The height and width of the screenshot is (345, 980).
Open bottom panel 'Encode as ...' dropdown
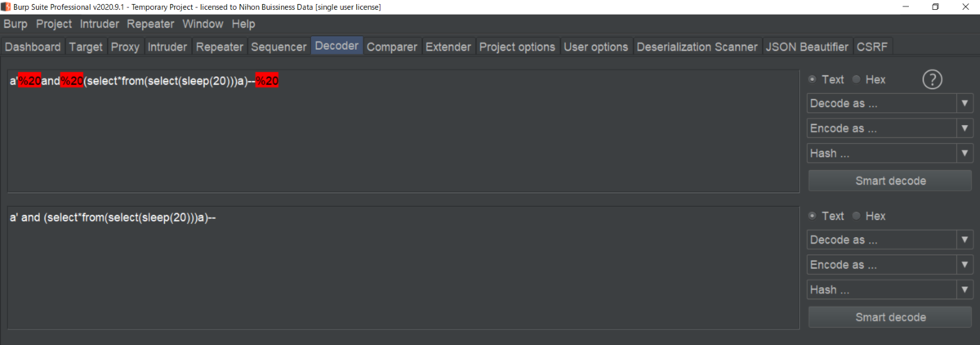(x=889, y=265)
